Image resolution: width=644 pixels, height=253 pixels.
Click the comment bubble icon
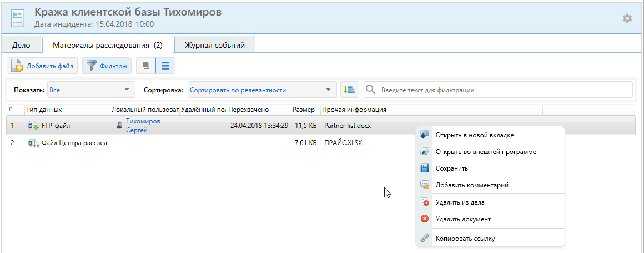coord(425,185)
